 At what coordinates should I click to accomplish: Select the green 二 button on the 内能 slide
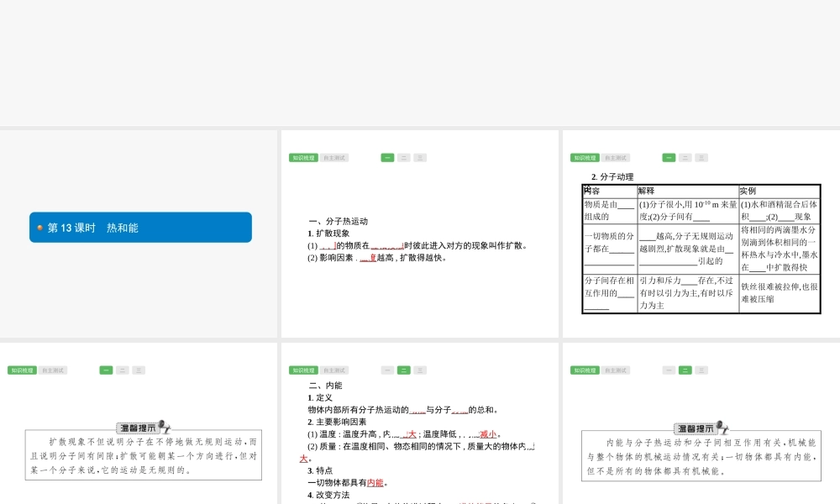(403, 370)
